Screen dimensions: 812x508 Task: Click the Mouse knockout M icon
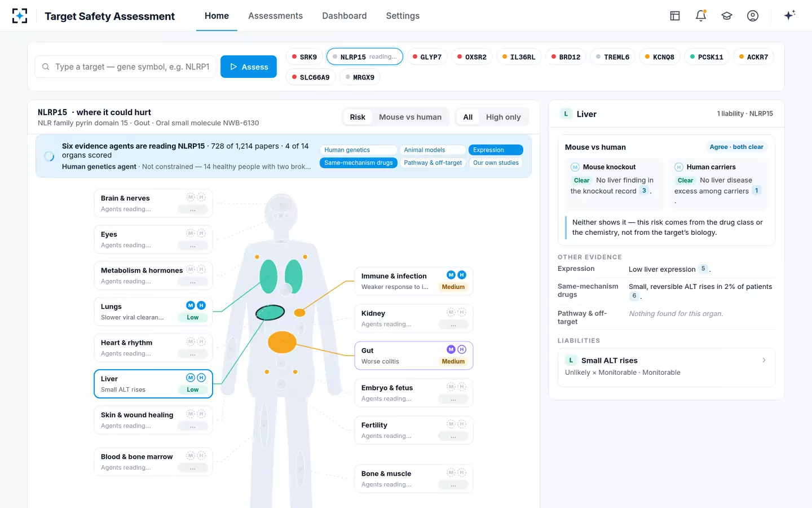tap(575, 167)
